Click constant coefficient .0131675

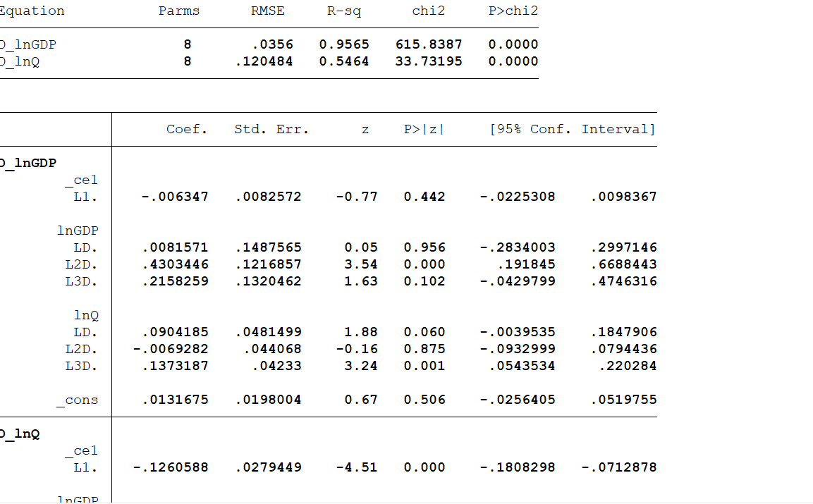pyautogui.click(x=175, y=400)
